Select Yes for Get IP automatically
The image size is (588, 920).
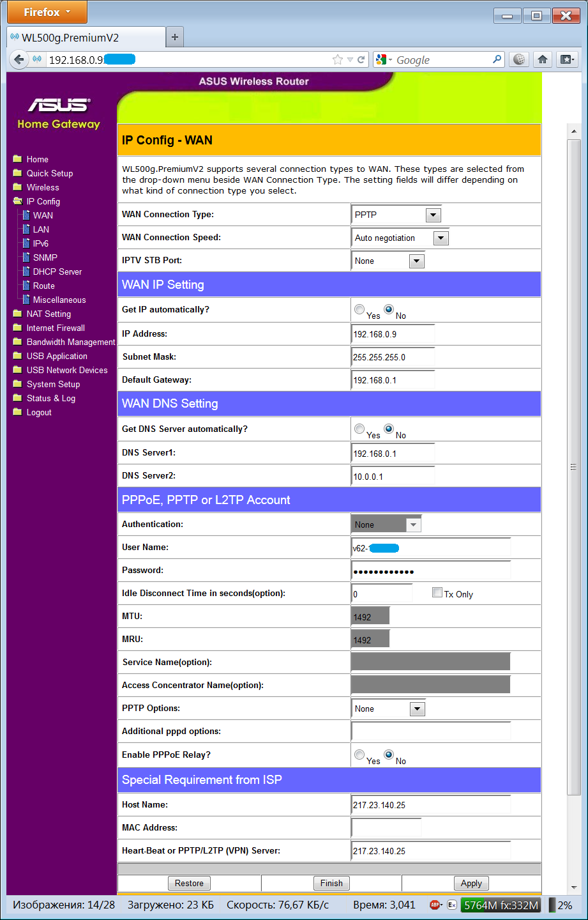[x=359, y=309]
